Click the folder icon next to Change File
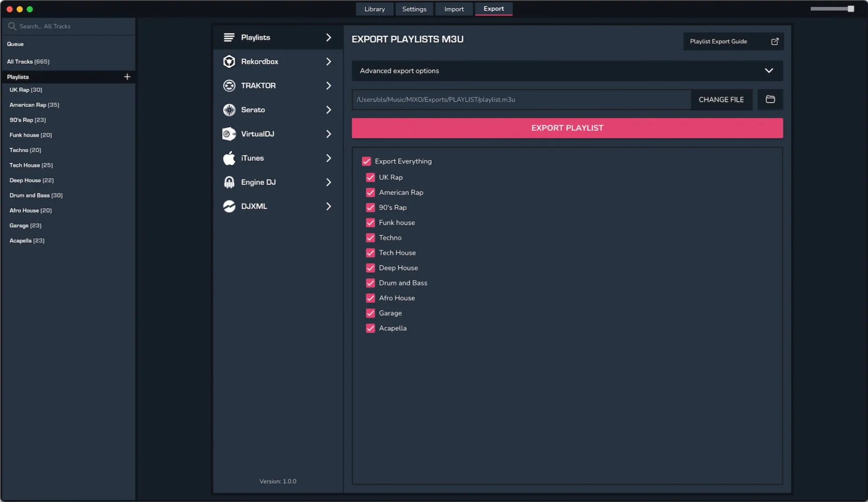The height and width of the screenshot is (502, 868). (770, 99)
